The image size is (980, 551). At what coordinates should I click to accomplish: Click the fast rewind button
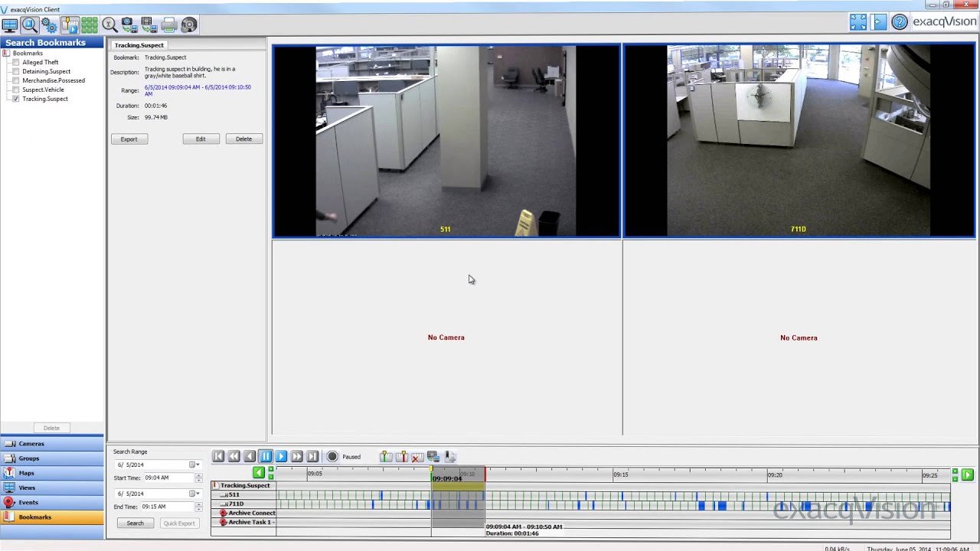[234, 456]
